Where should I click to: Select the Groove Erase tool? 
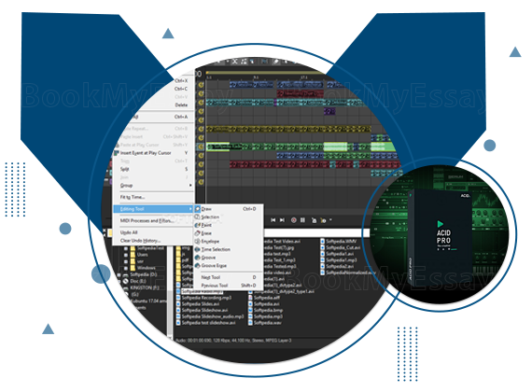pos(214,266)
